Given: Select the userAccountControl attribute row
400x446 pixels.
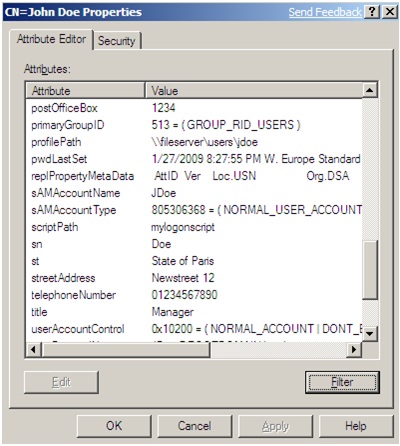Looking at the screenshot, I should pyautogui.click(x=194, y=329).
